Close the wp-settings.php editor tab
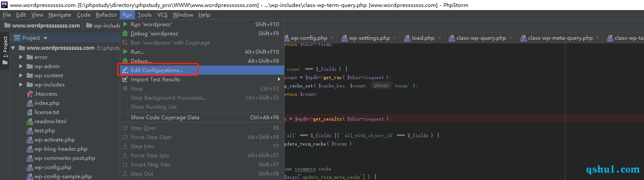The image size is (644, 180). (395, 38)
